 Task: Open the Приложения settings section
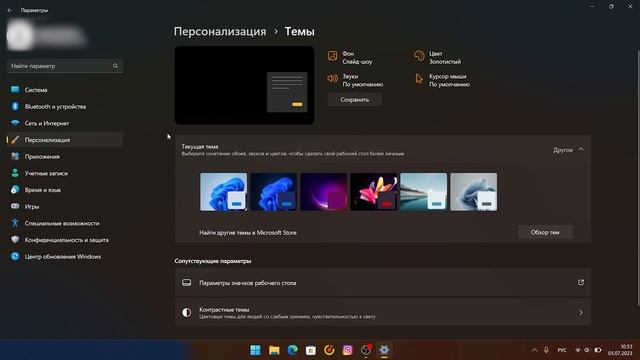click(64, 157)
